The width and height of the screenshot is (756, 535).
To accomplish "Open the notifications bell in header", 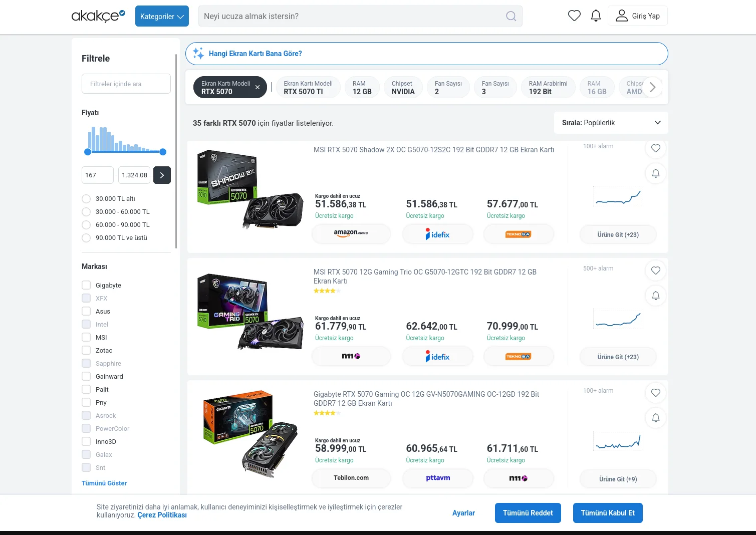I will coord(596,16).
